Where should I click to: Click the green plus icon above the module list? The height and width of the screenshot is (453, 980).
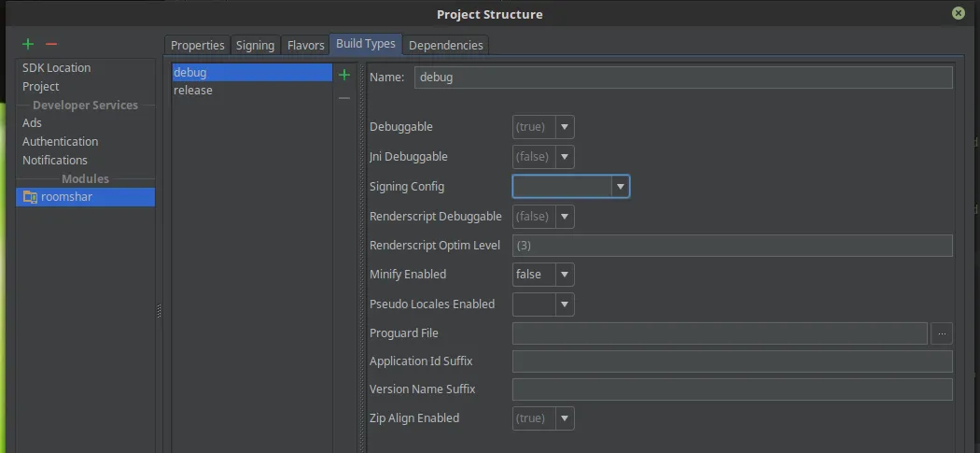(x=28, y=44)
